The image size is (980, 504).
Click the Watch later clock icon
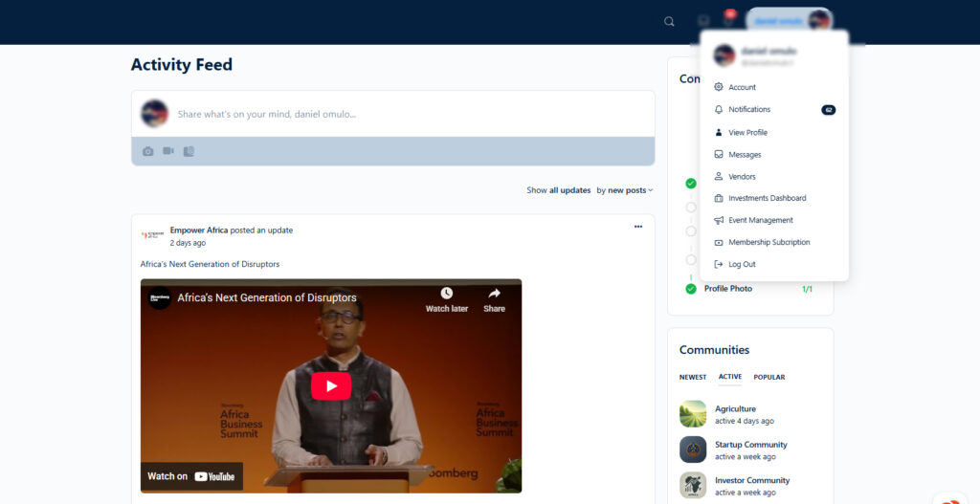pos(446,295)
